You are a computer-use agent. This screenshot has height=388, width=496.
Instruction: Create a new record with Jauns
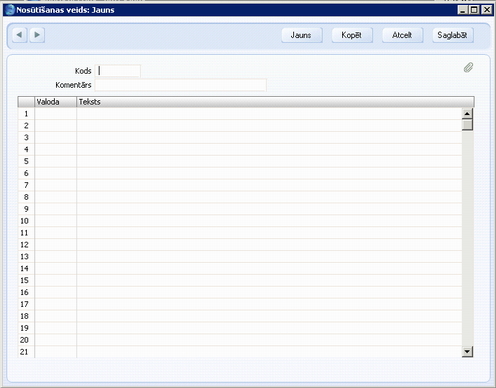(x=302, y=35)
